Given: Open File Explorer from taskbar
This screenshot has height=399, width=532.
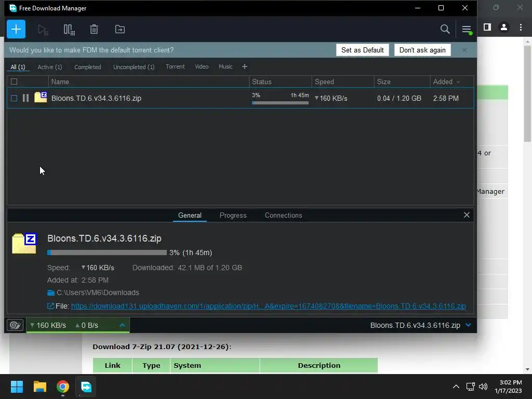Looking at the screenshot, I should 40,387.
